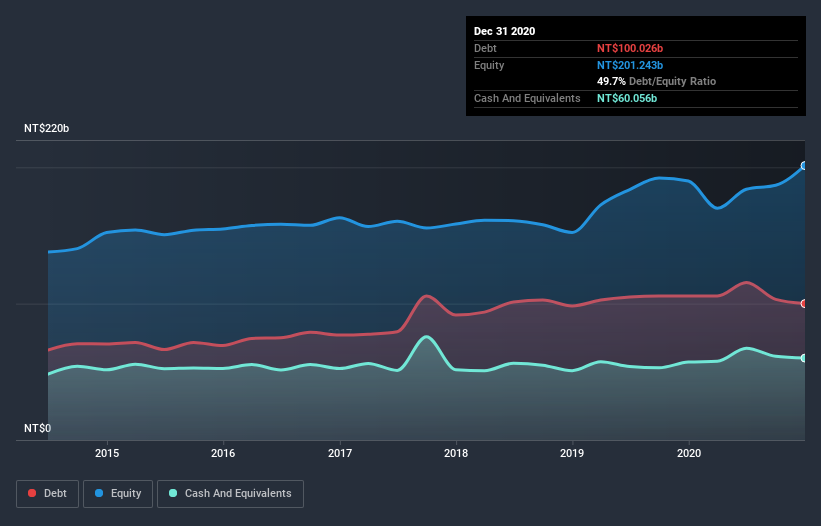Toggle the Equity series legend button
Image resolution: width=821 pixels, height=526 pixels.
click(x=118, y=494)
